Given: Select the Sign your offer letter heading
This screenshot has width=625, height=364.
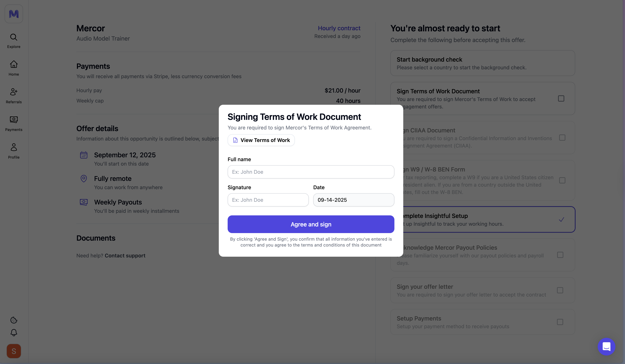Looking at the screenshot, I should 425,287.
